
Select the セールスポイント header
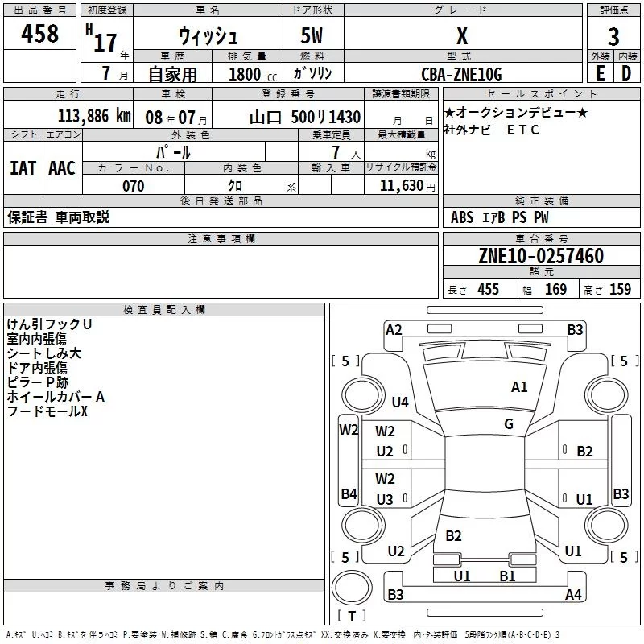pyautogui.click(x=541, y=93)
